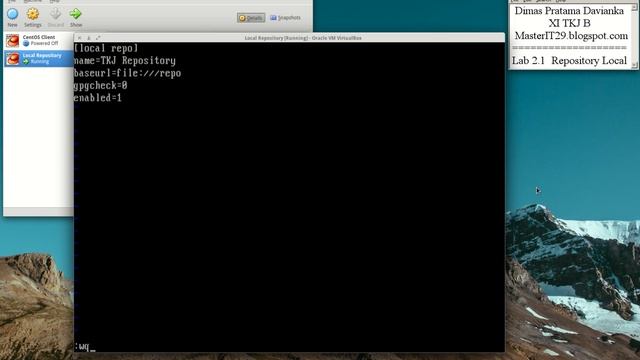Click the New virtual machine icon
This screenshot has height=360, width=640.
(12, 14)
